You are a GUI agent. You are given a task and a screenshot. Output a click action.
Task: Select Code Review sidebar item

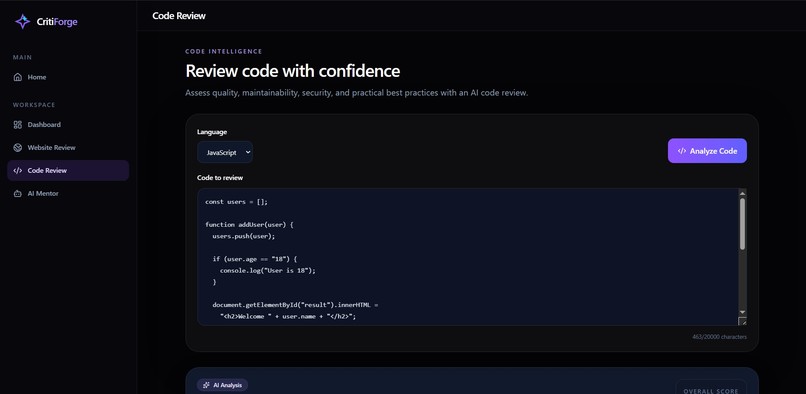point(68,170)
